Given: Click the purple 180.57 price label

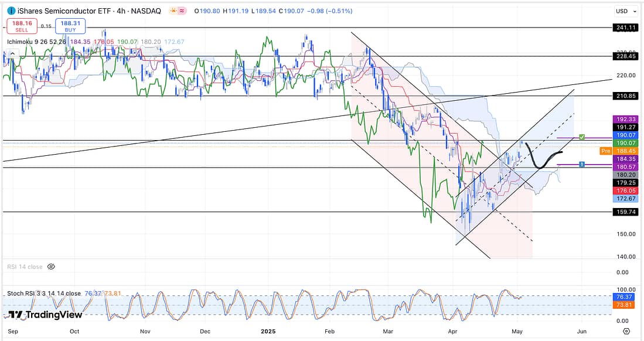Looking at the screenshot, I should [625, 167].
